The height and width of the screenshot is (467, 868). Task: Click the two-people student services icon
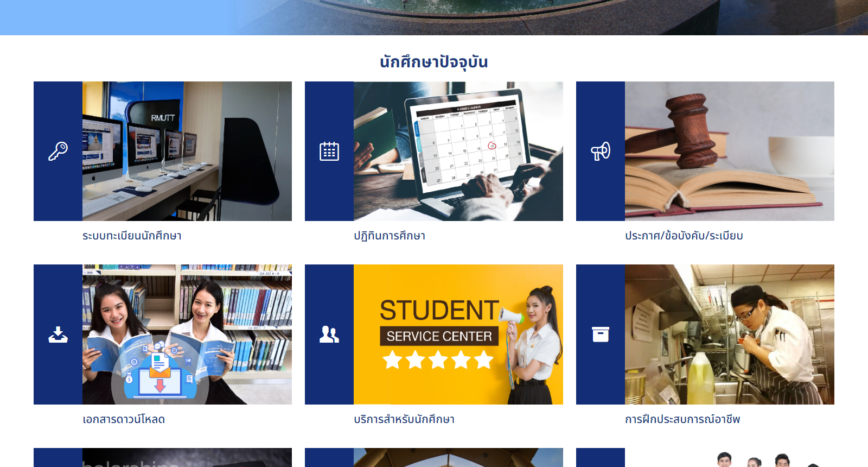329,335
